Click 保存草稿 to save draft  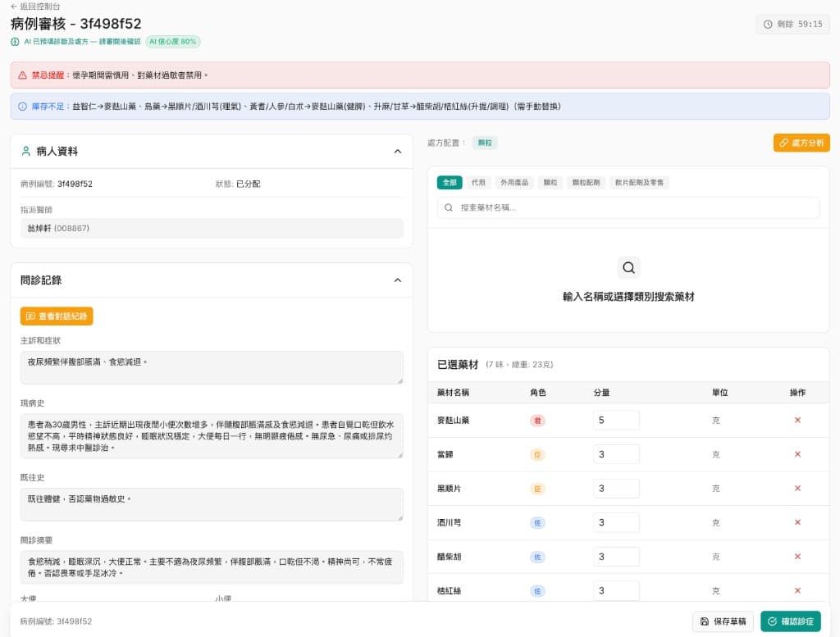pyautogui.click(x=724, y=621)
